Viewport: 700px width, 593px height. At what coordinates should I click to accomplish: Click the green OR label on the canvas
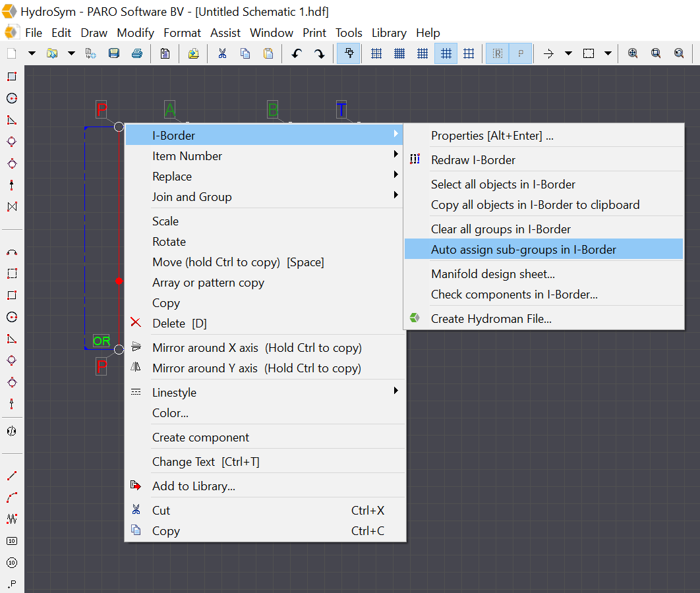click(x=102, y=341)
